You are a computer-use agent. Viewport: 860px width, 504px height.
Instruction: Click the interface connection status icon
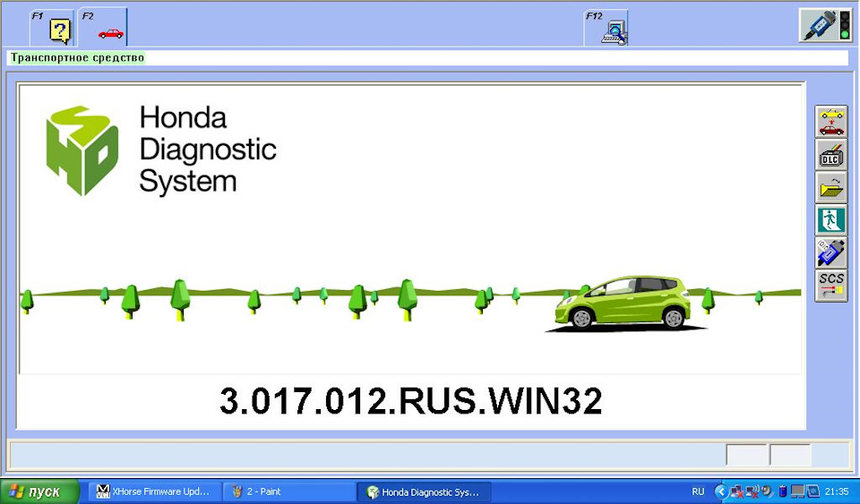(825, 25)
